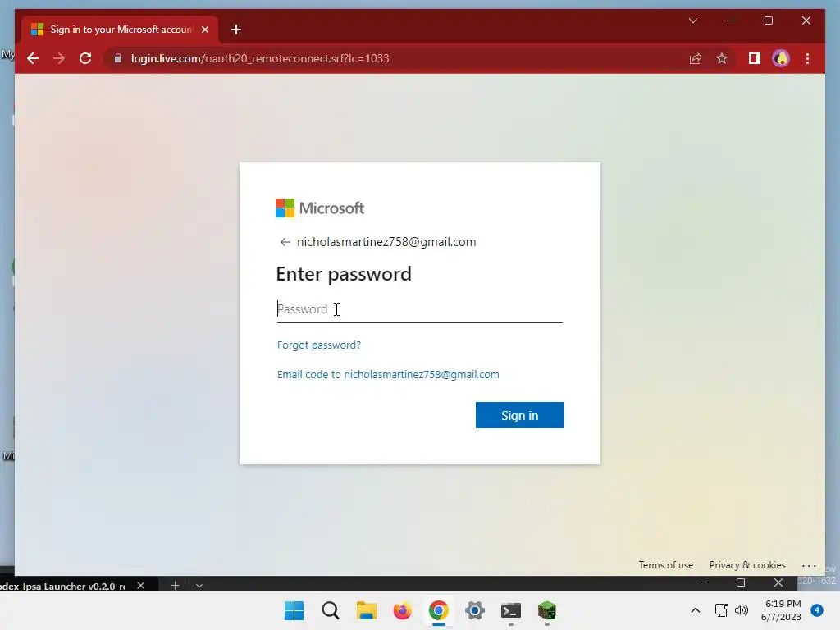Open the Terms of use link
840x630 pixels.
tap(665, 565)
